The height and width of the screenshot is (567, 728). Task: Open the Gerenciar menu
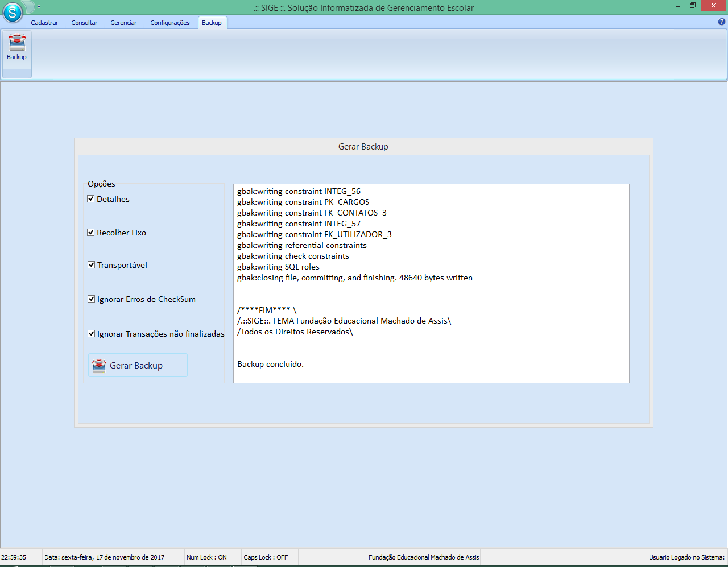123,23
